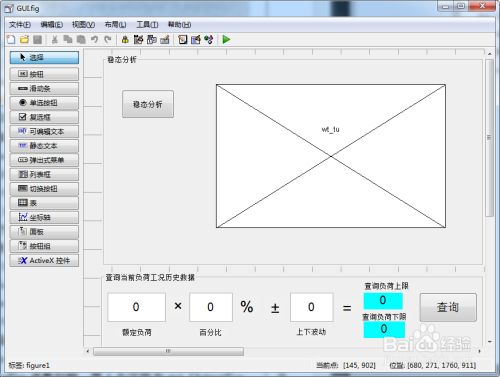Open the Toolbar Editor icon
The image size is (500, 377).
tap(165, 40)
